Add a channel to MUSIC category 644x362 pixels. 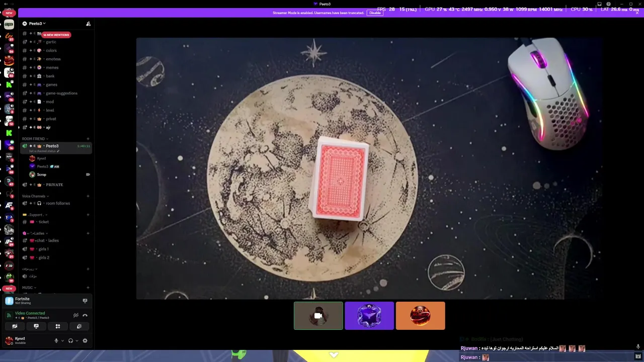(x=88, y=288)
